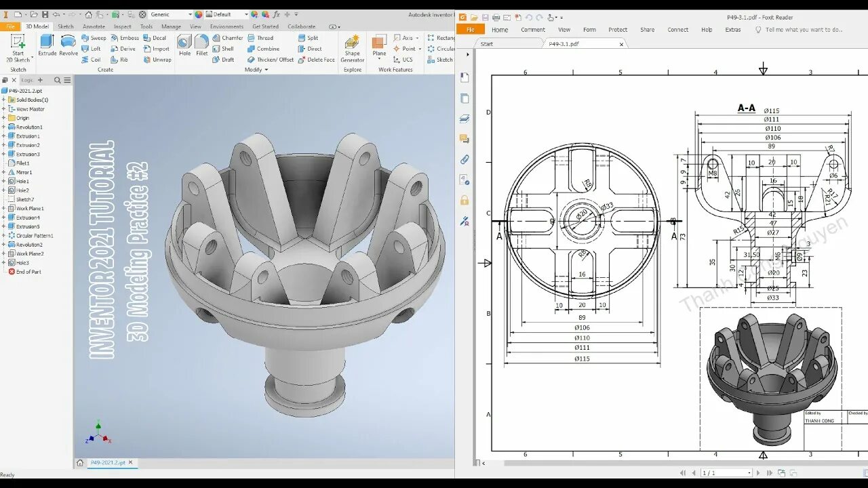Image resolution: width=868 pixels, height=488 pixels.
Task: Open the Foxit Reader security lock panel
Action: click(x=465, y=200)
